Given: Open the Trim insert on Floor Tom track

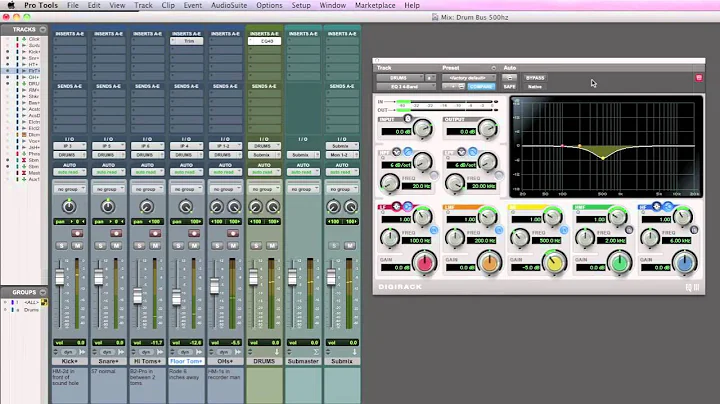Looking at the screenshot, I should pyautogui.click(x=186, y=41).
